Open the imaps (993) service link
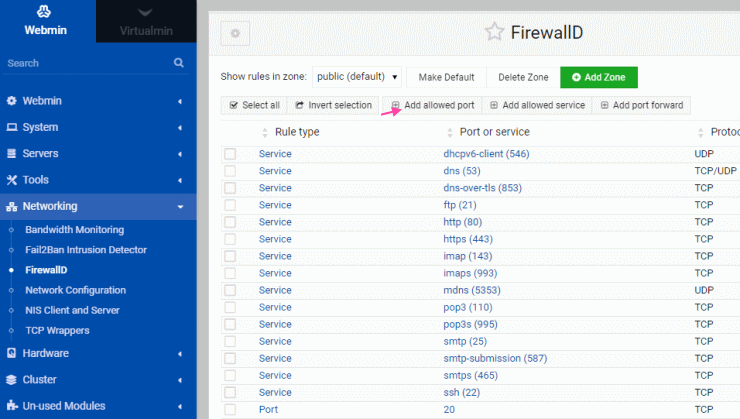 pyautogui.click(x=470, y=273)
